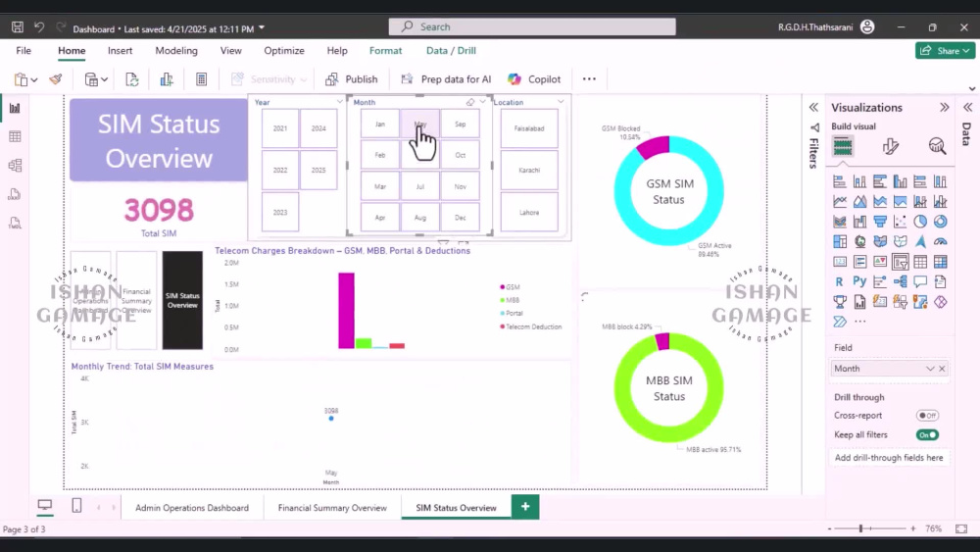
Task: Select the Python visual
Action: 860,282
